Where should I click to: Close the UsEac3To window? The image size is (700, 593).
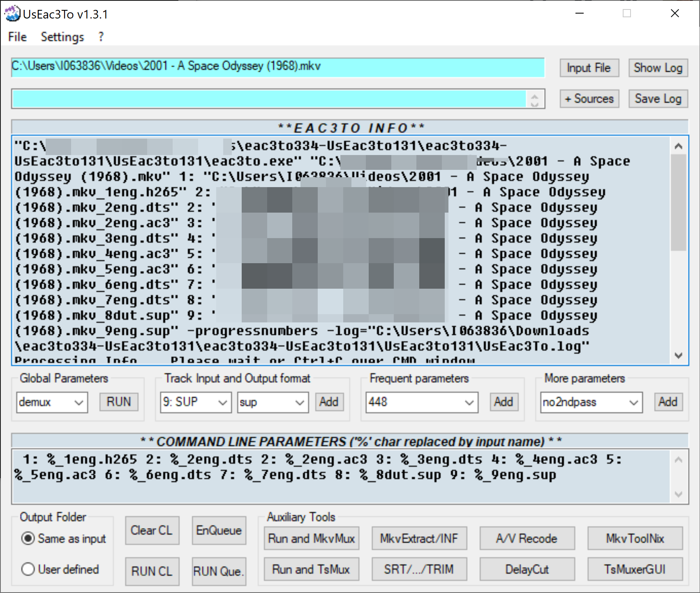[675, 14]
